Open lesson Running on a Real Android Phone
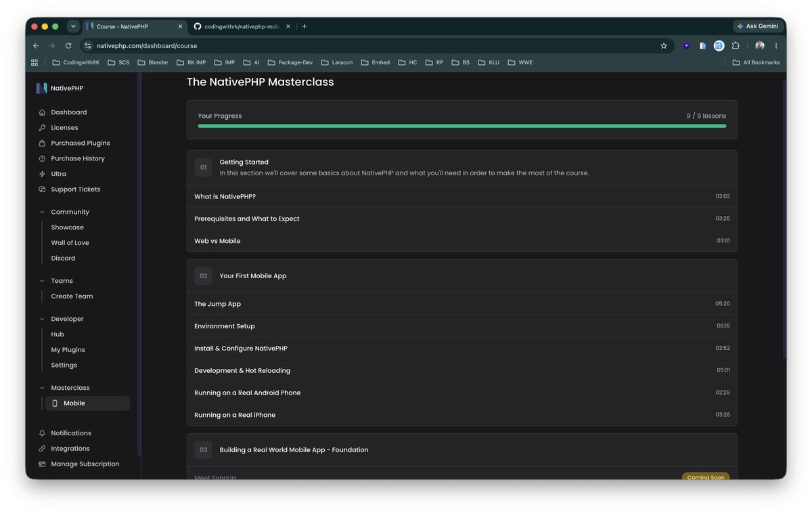The height and width of the screenshot is (513, 812). coord(462,393)
